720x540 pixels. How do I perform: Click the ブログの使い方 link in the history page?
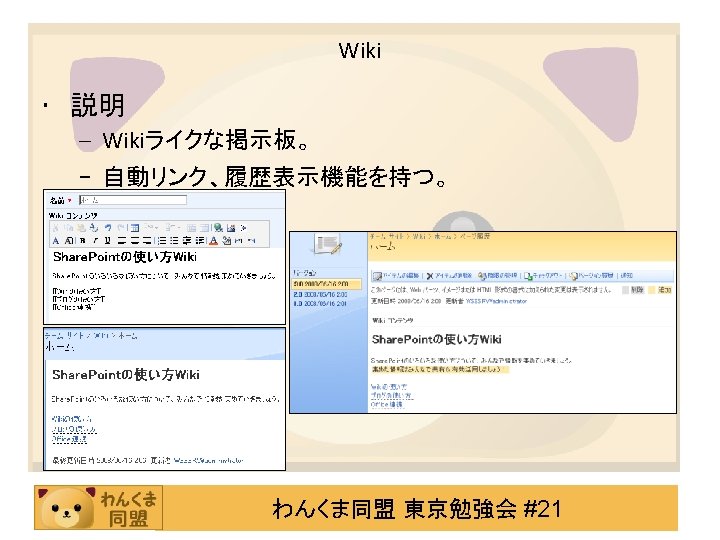click(x=392, y=395)
